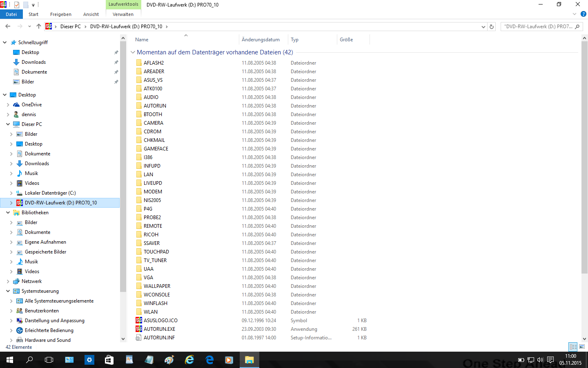Click the WLAN folder icon
The image size is (588, 368).
139,312
